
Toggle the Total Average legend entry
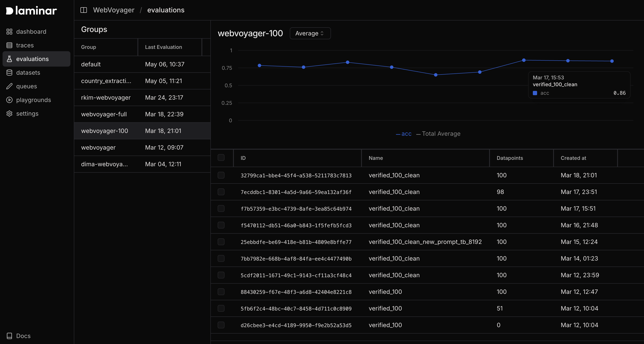click(438, 134)
